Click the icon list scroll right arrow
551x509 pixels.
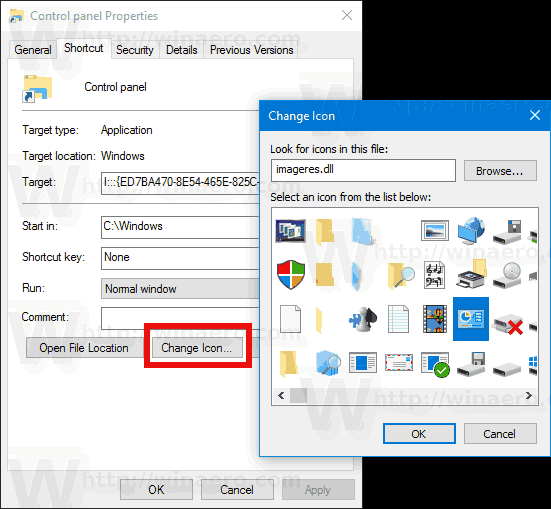[529, 395]
